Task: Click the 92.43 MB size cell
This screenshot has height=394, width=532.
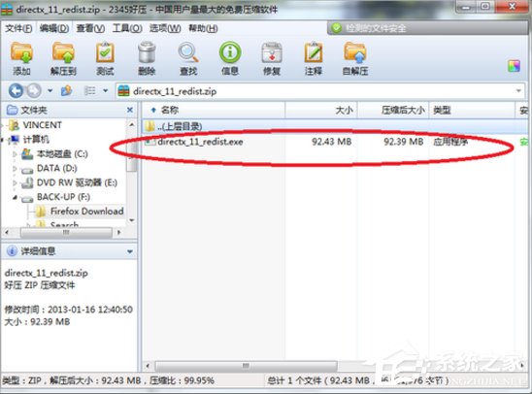Action: click(x=331, y=142)
